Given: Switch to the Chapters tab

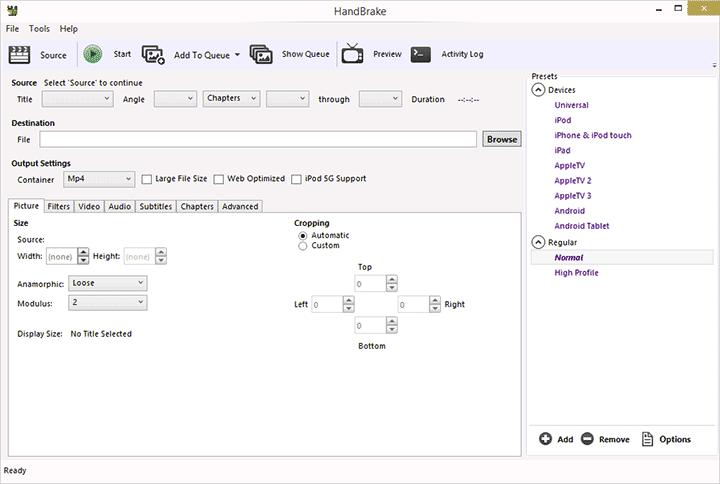Looking at the screenshot, I should tap(197, 207).
